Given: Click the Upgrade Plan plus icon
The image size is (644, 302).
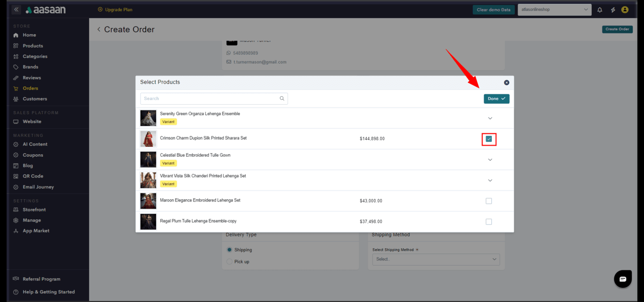Looking at the screenshot, I should tap(100, 9).
